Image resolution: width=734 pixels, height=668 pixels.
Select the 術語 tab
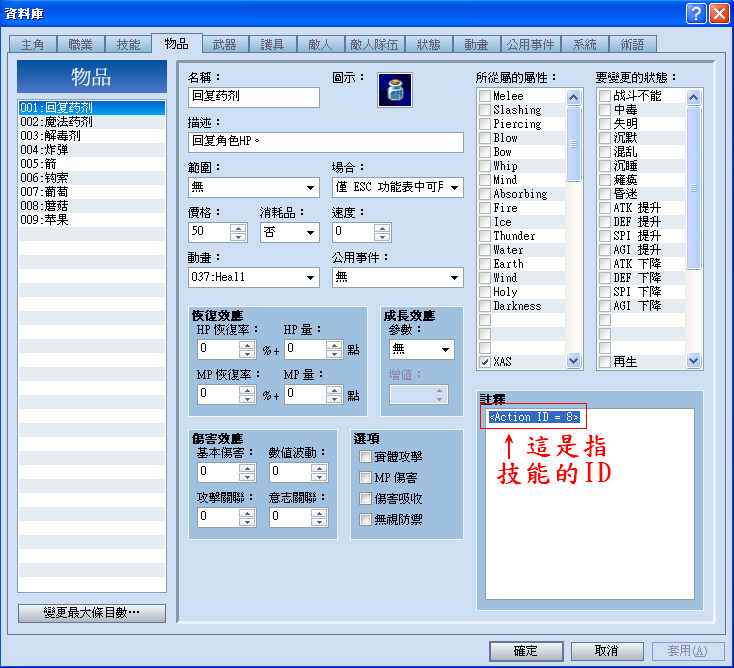(632, 44)
